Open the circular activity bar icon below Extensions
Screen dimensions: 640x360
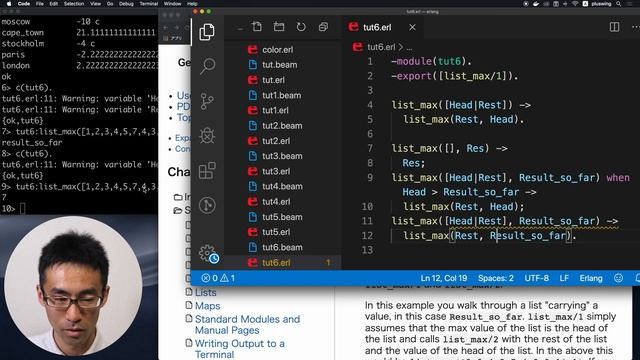(207, 205)
